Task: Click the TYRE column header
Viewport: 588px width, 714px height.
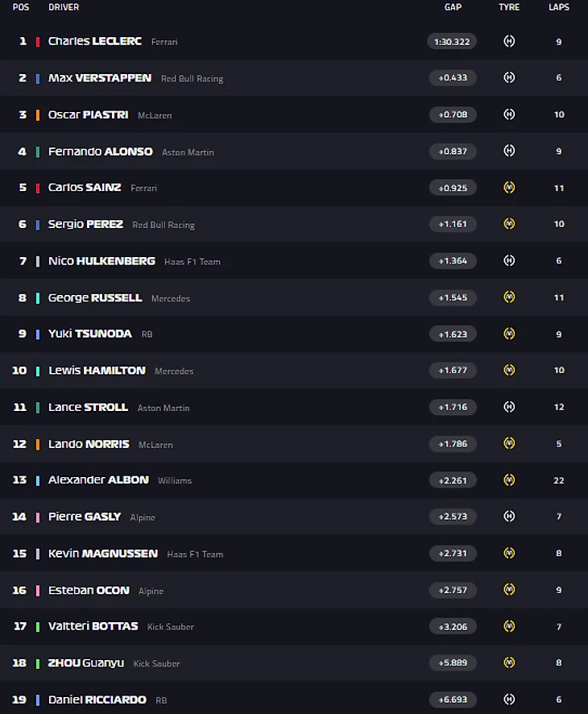Action: point(509,7)
